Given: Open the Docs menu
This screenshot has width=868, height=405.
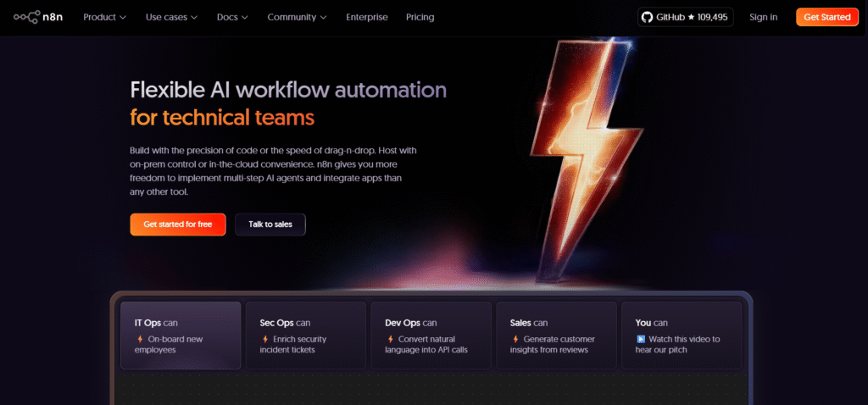Looking at the screenshot, I should [x=232, y=17].
